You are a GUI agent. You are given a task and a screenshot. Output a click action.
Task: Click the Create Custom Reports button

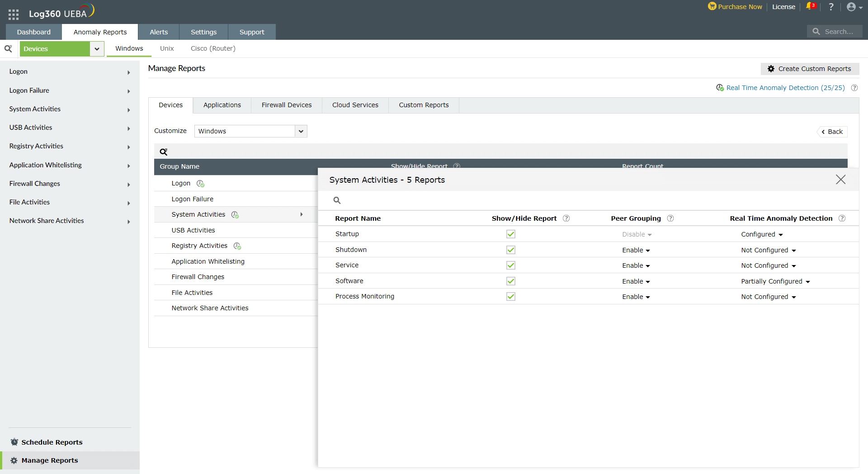(809, 69)
